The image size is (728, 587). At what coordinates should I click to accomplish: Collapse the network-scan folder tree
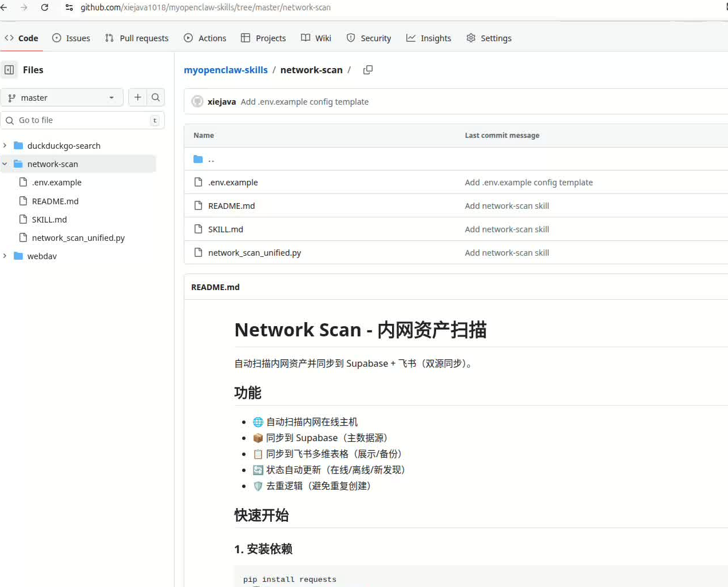(x=5, y=164)
